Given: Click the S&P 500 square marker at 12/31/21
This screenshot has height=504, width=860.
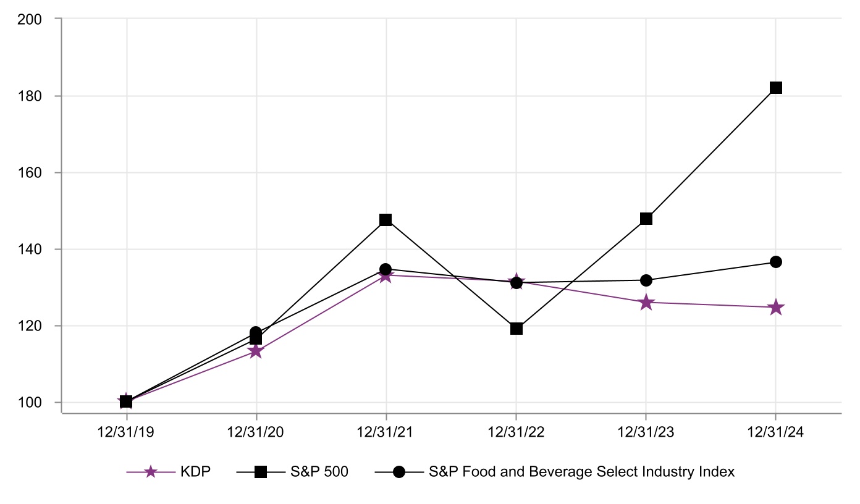Looking at the screenshot, I should click(x=386, y=220).
